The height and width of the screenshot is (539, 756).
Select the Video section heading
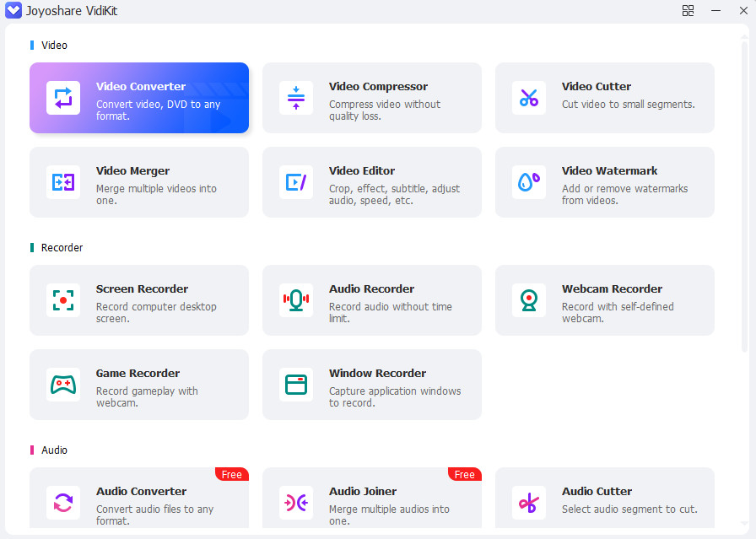point(54,46)
